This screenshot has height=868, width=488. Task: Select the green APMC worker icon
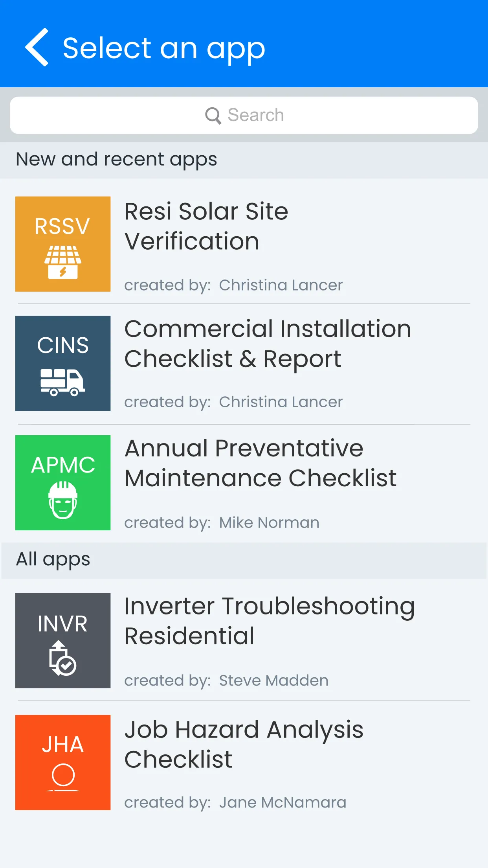(63, 483)
